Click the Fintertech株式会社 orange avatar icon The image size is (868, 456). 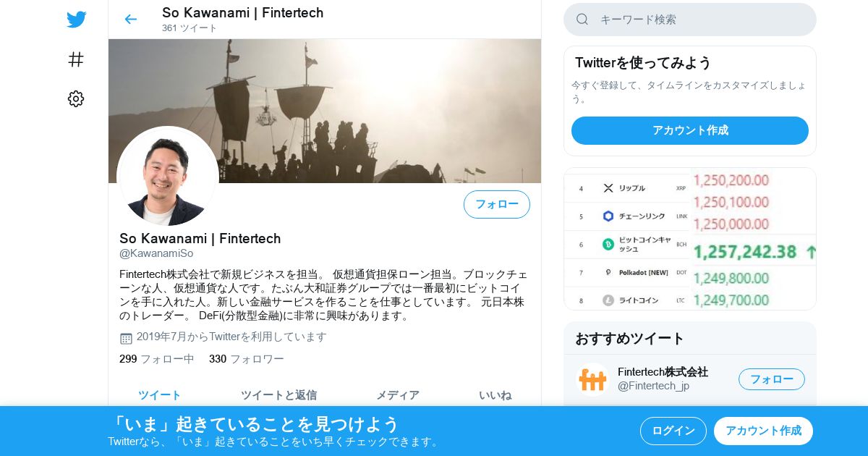point(592,379)
